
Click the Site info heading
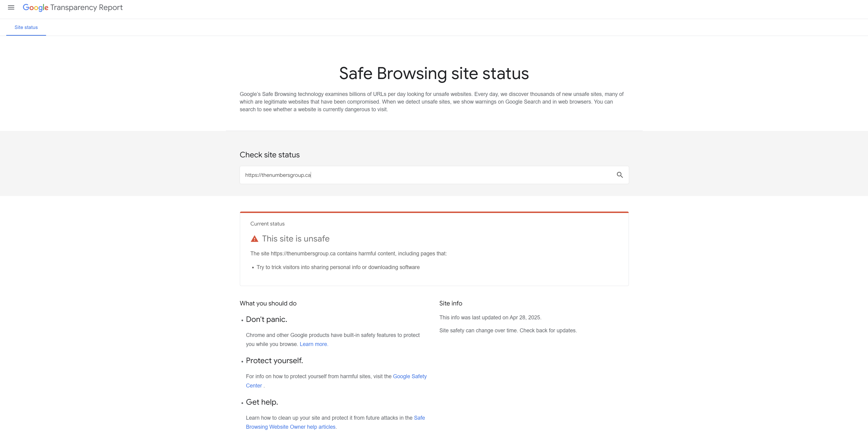click(451, 303)
